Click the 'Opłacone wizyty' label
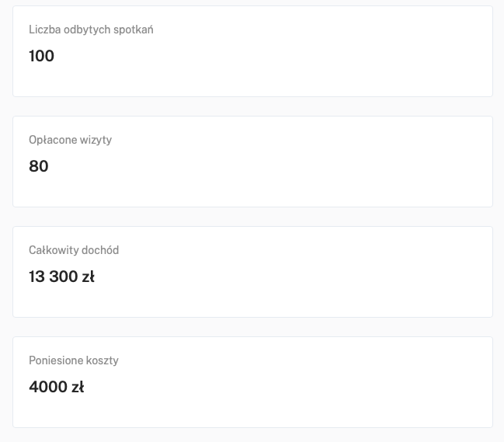The height and width of the screenshot is (442, 504). pyautogui.click(x=70, y=140)
